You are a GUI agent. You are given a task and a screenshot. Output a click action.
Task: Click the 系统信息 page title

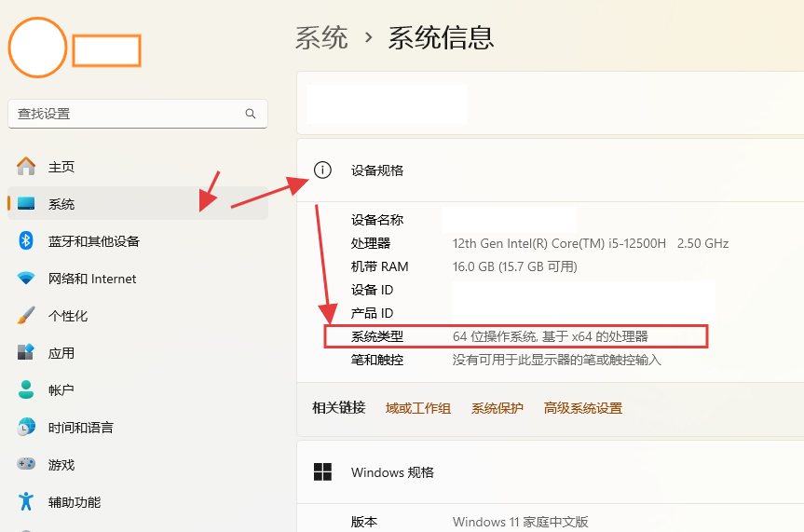click(441, 38)
